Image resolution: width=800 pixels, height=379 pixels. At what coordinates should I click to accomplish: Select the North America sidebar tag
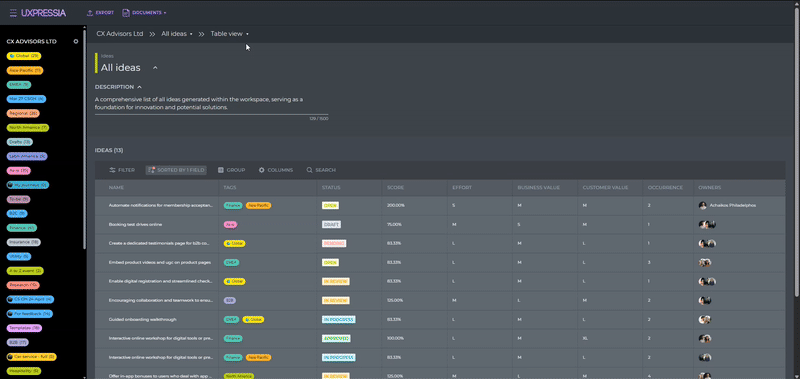tap(28, 128)
